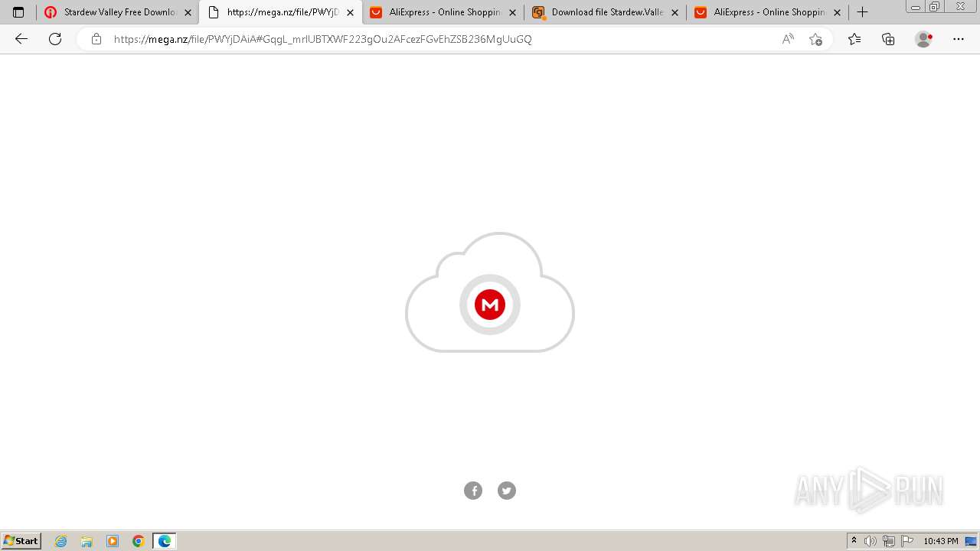Launch media player from taskbar

113,541
